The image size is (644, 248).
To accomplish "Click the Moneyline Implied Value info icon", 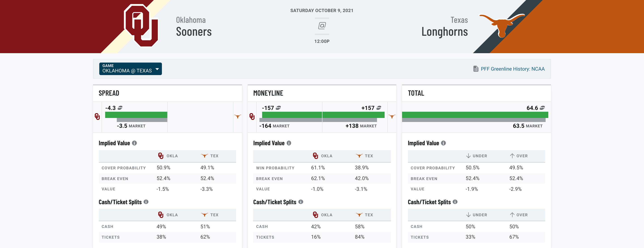I will (289, 143).
